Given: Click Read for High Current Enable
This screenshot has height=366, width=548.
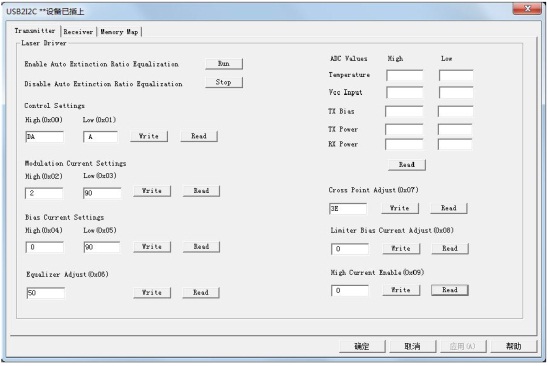Looking at the screenshot, I should click(450, 290).
